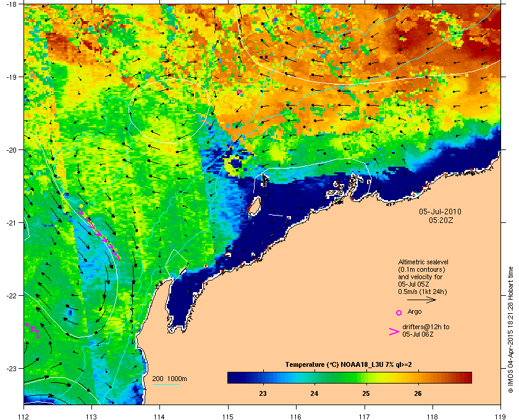Click the magenta Argo circle in the legend

399,313
